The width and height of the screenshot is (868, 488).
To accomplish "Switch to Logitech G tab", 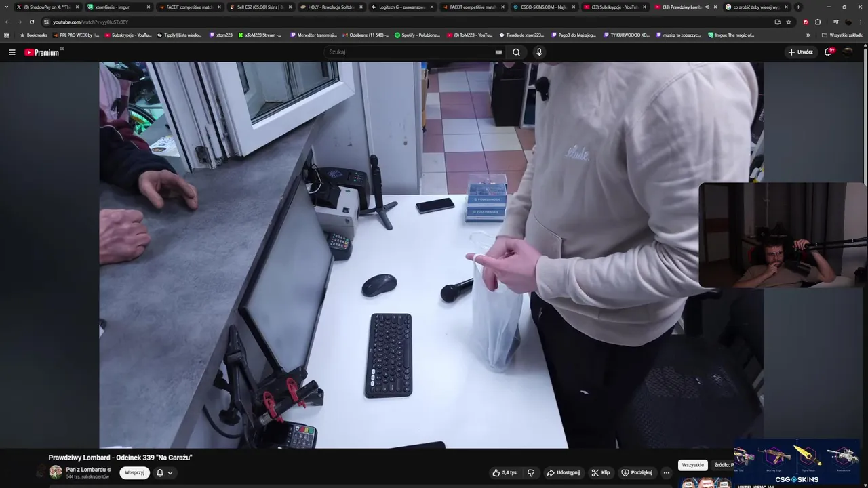I will pyautogui.click(x=402, y=7).
